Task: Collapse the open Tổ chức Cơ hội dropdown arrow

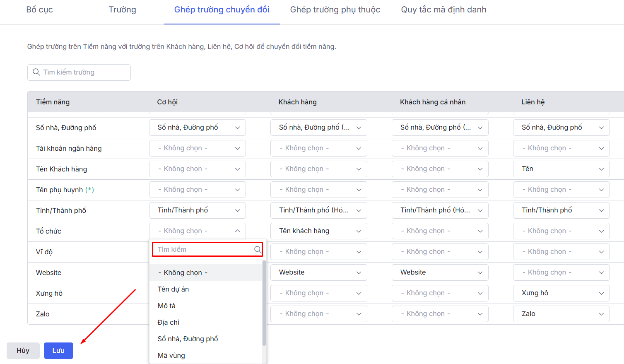Action: tap(237, 231)
